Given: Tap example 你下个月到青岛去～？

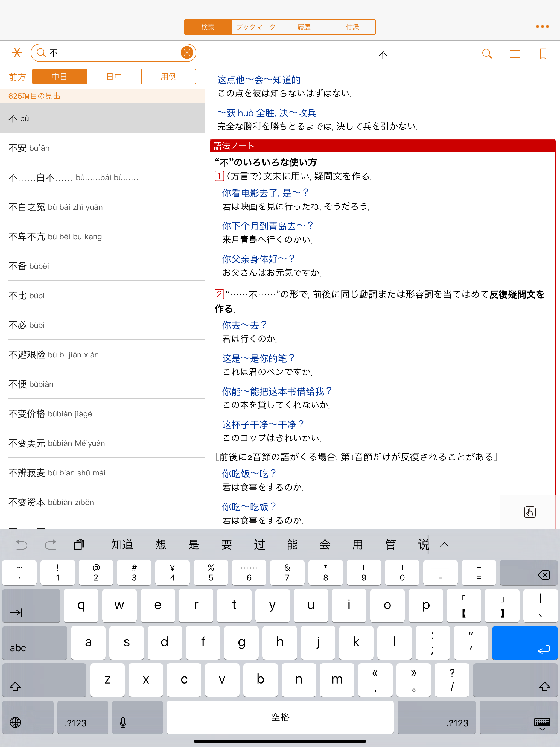Looking at the screenshot, I should (268, 226).
